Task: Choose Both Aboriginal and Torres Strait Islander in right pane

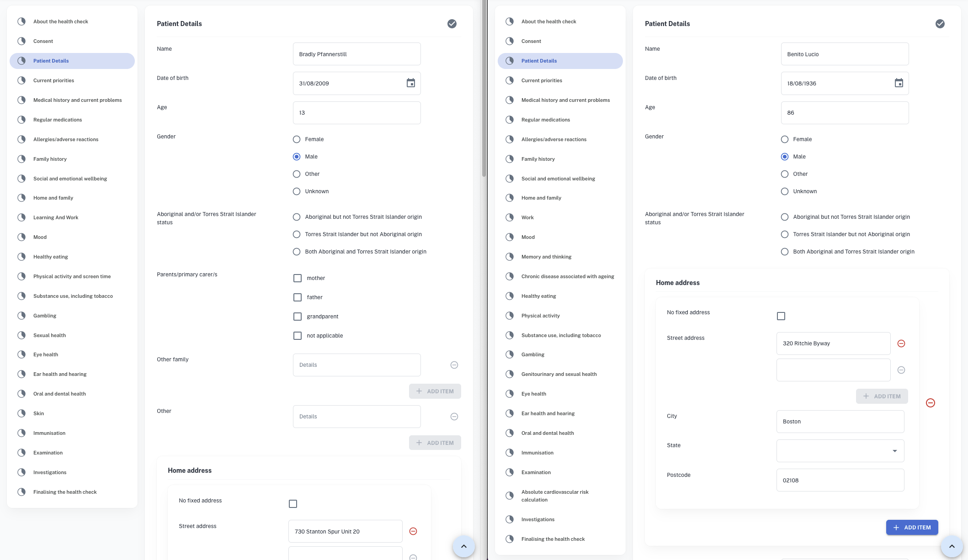Action: coord(785,252)
